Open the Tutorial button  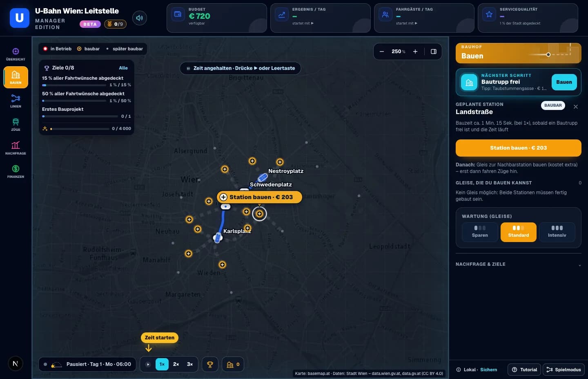coord(525,370)
